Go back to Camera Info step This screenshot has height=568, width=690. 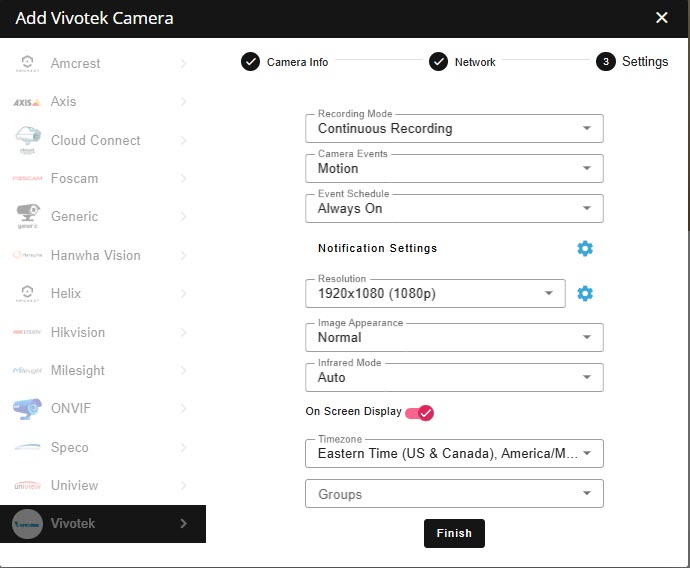[250, 62]
